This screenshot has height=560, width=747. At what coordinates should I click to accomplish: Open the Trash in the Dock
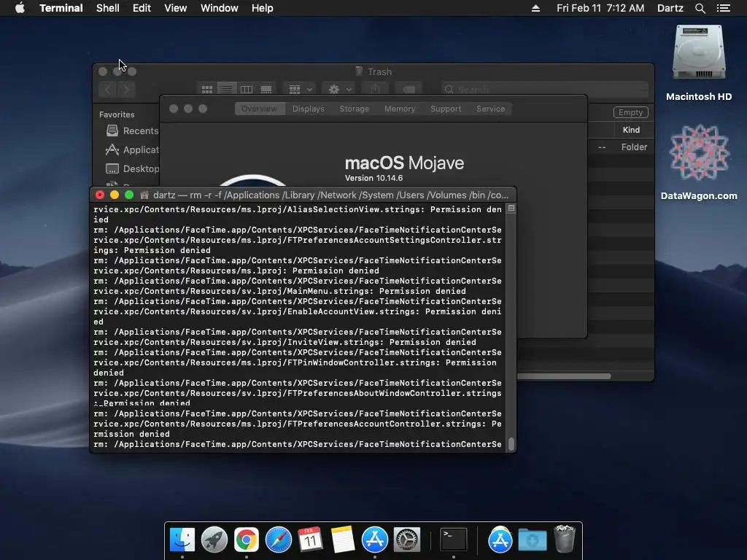[x=565, y=539]
